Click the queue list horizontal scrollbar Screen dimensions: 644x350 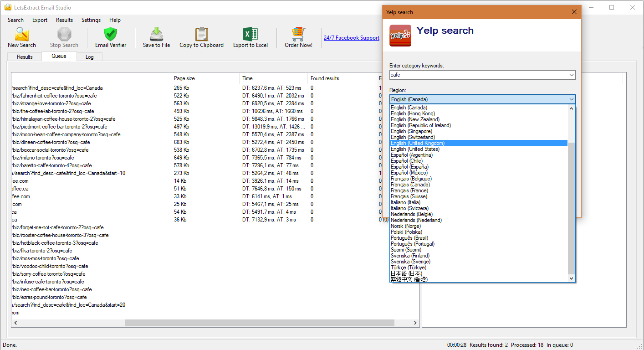[260, 323]
